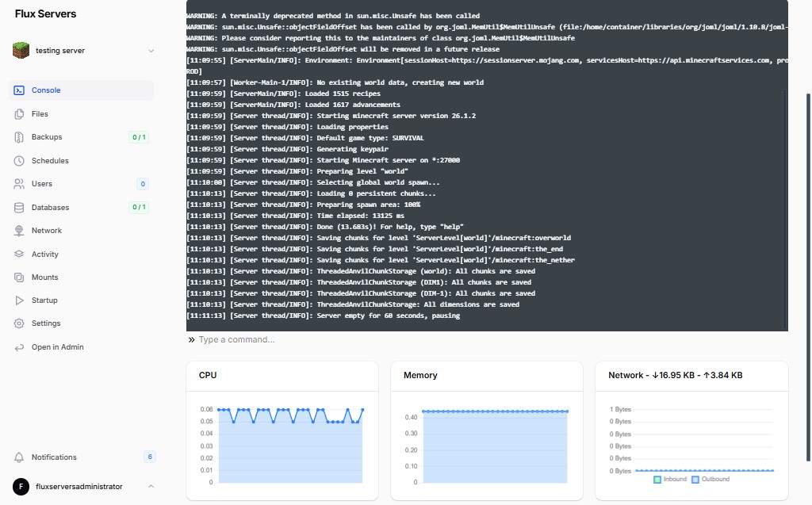Screen dimensions: 812x505
Task: Click Open in Admin link
Action: 82,347
